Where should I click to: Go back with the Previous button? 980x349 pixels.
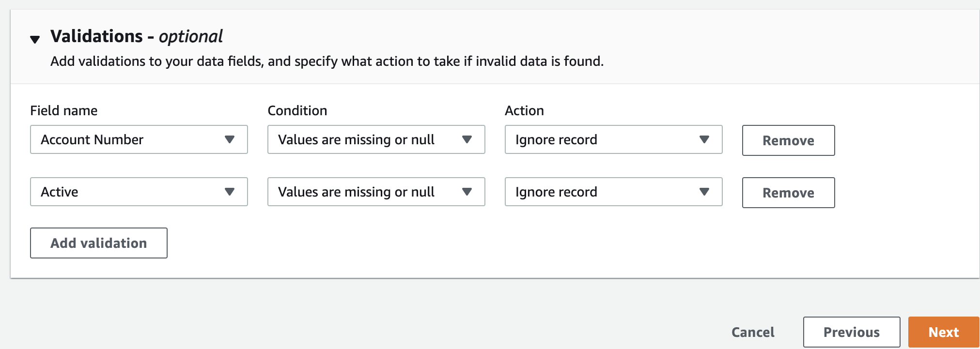click(851, 332)
